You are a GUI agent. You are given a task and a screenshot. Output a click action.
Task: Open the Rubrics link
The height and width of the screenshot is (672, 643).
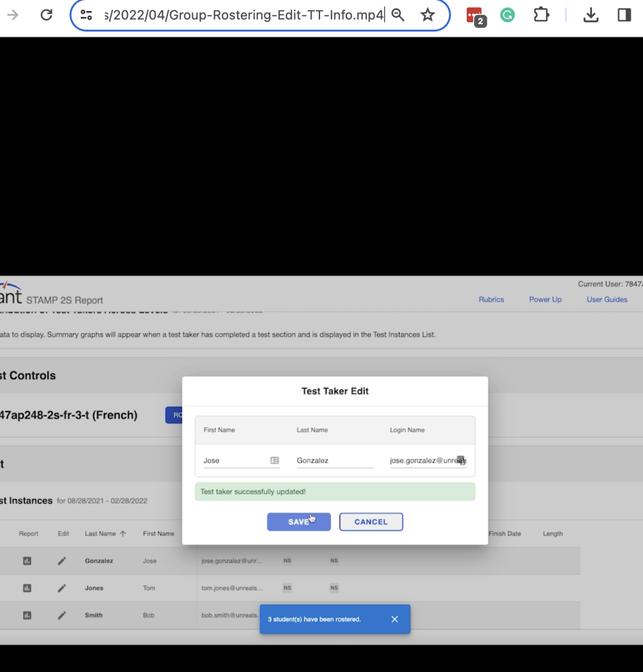coord(491,300)
